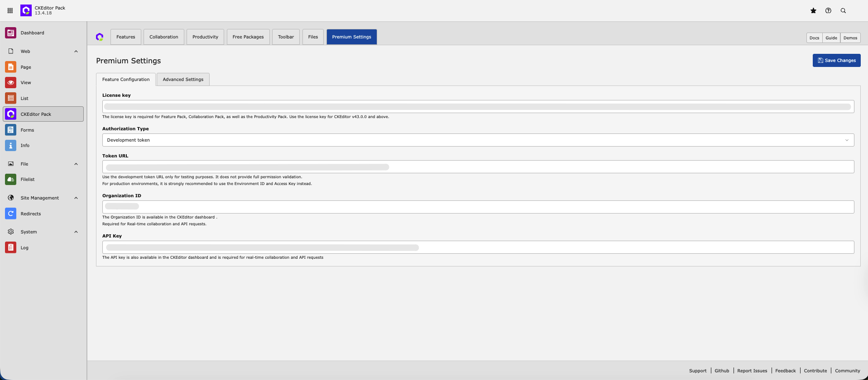This screenshot has height=380, width=868.
Task: Open the top bar search icon
Action: point(843,11)
